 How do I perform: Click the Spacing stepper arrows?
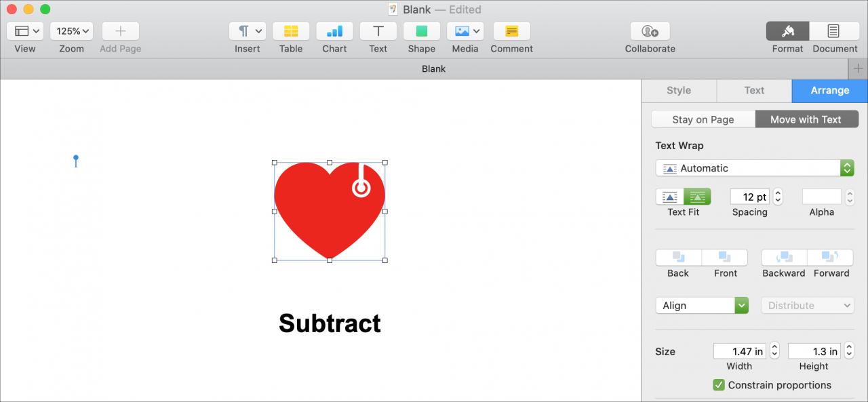point(778,197)
